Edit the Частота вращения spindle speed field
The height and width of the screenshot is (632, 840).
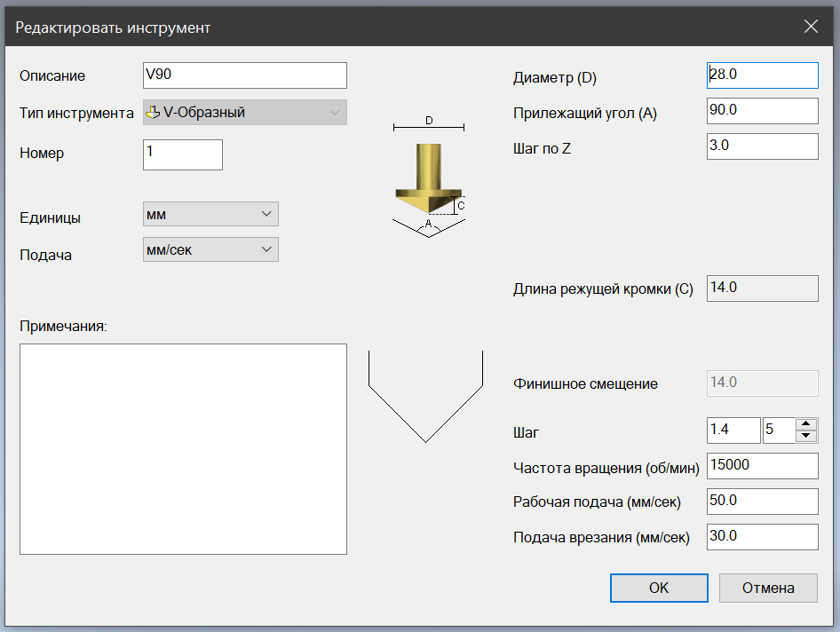(x=762, y=466)
